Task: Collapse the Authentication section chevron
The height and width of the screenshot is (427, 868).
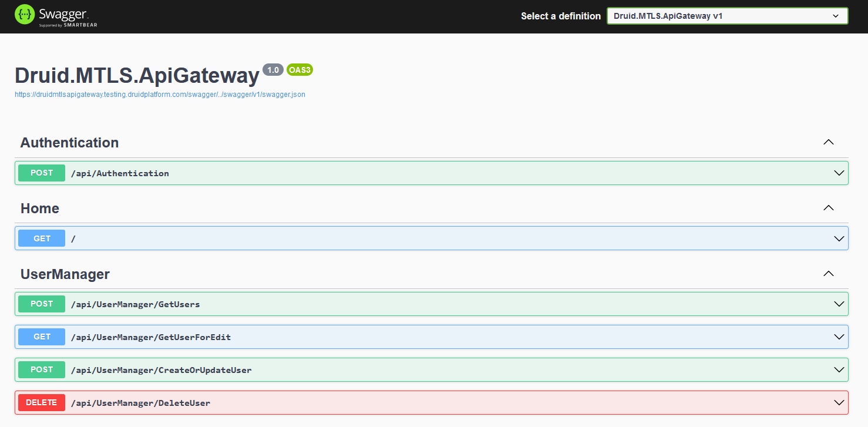Action: pos(828,142)
